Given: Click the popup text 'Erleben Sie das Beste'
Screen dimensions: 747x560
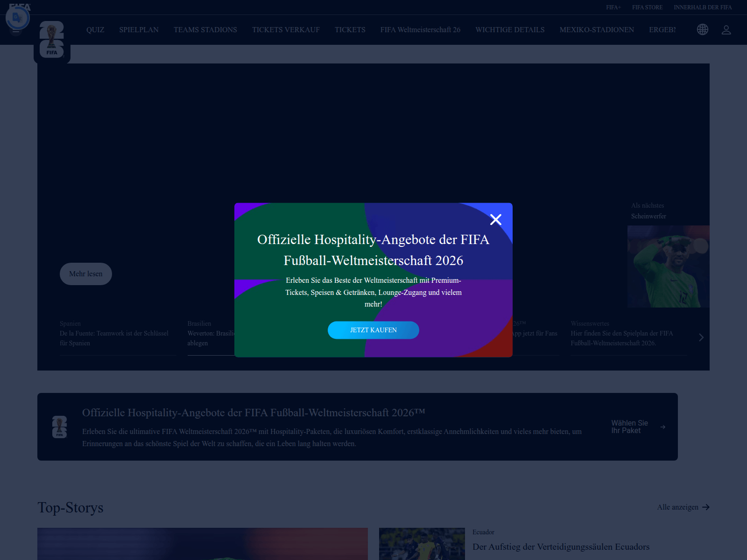Looking at the screenshot, I should tap(373, 292).
